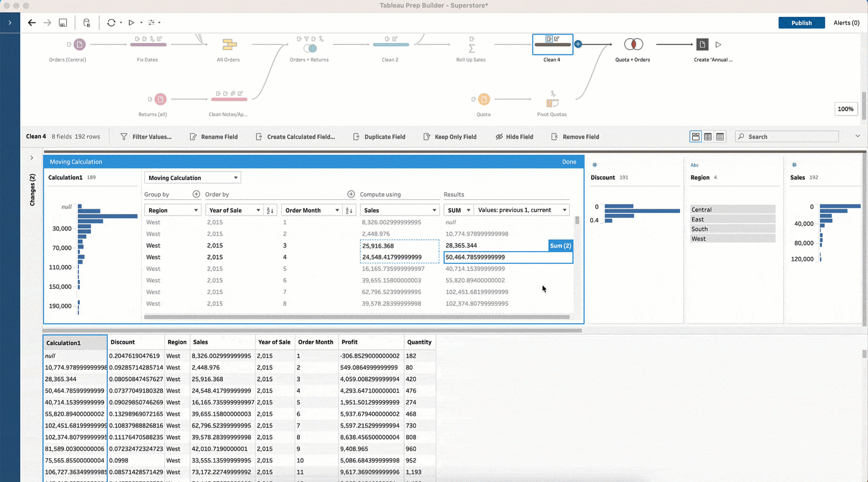Viewport: 868px width, 482px height.
Task: Open the SUM aggregation dropdown
Action: click(x=458, y=210)
